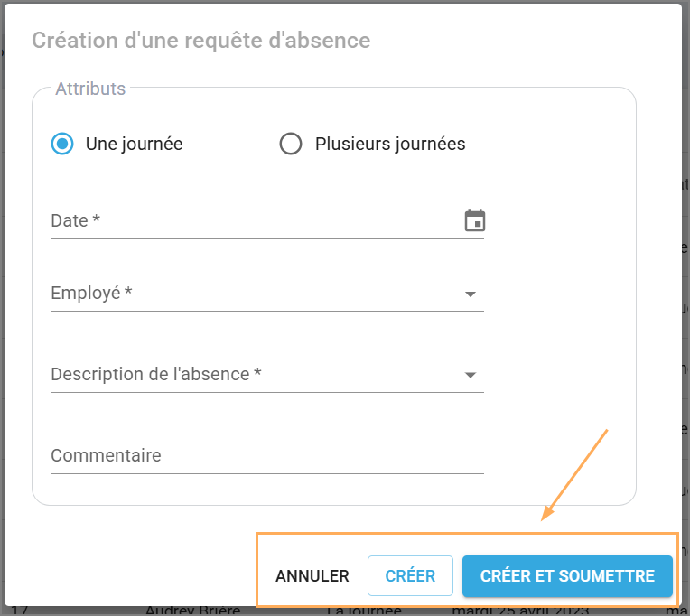This screenshot has width=690, height=616.
Task: Click CRÉER ET SOUMETTRE button
Action: pos(567,576)
